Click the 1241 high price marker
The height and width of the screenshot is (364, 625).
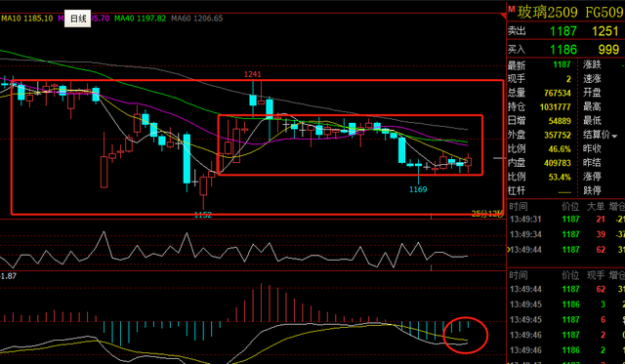252,74
